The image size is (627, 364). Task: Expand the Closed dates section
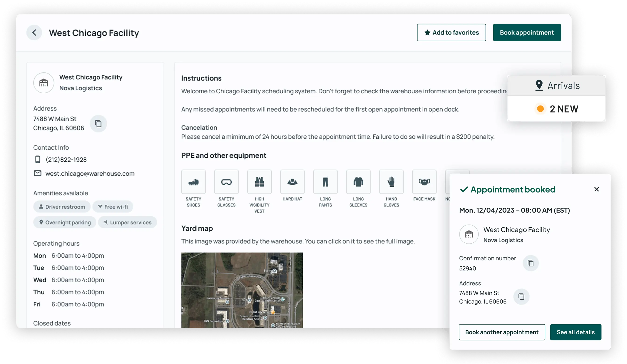point(52,323)
